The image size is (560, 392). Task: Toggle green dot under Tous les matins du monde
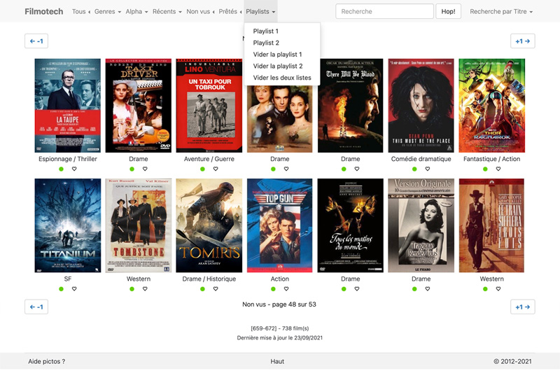click(x=344, y=289)
